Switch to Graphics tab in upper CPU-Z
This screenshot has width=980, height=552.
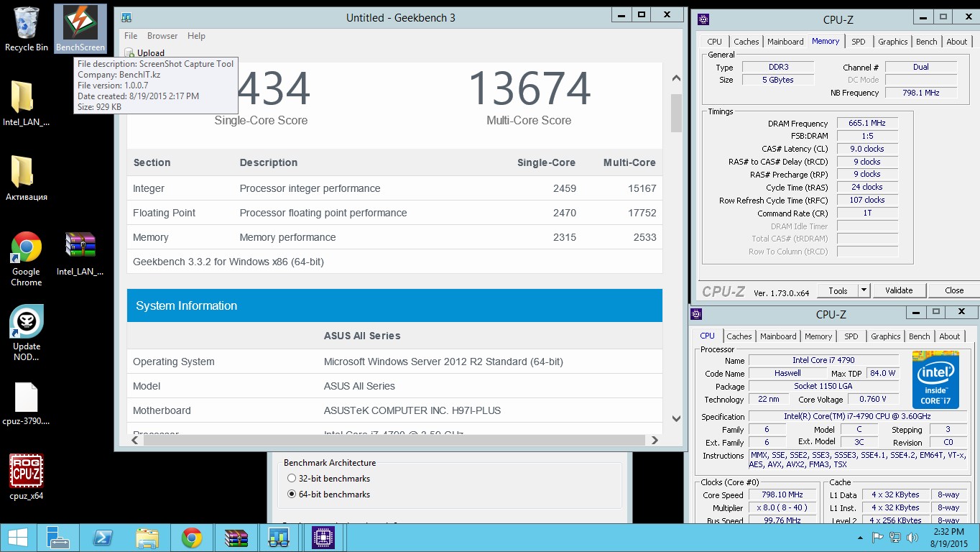pyautogui.click(x=893, y=42)
